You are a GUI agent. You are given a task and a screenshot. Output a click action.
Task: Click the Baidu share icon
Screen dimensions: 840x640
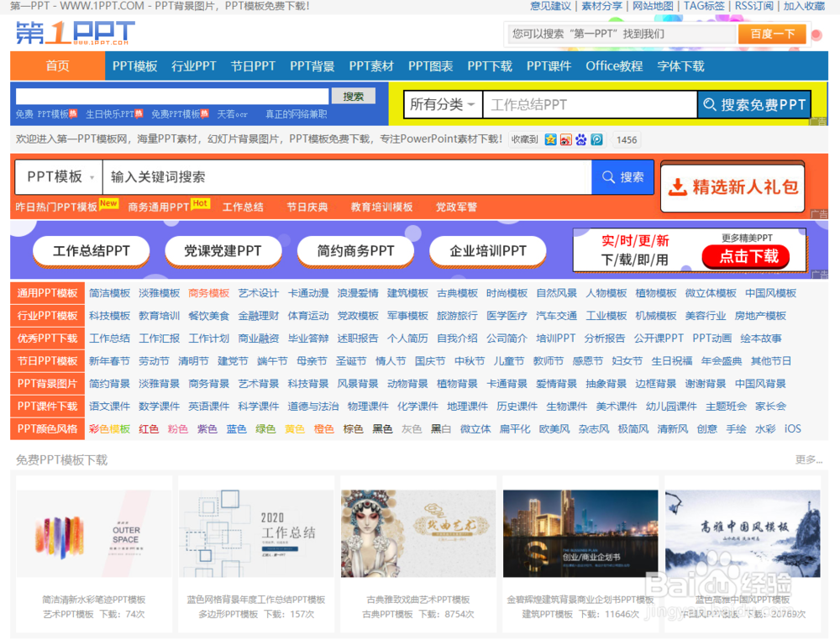tap(580, 140)
